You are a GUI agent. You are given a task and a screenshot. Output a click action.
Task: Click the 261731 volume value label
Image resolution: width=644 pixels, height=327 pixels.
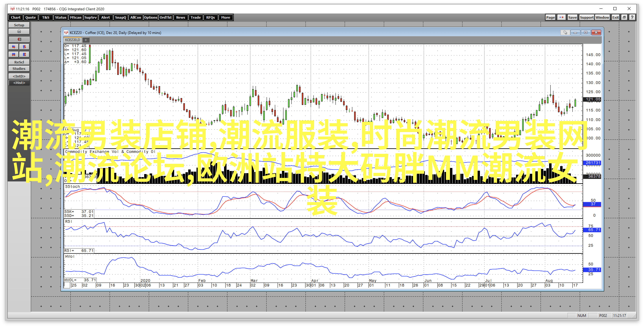pos(592,163)
